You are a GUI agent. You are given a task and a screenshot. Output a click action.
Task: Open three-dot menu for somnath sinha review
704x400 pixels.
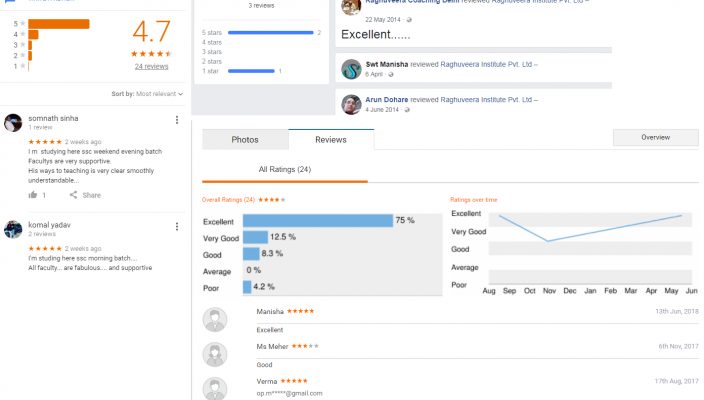(x=177, y=120)
